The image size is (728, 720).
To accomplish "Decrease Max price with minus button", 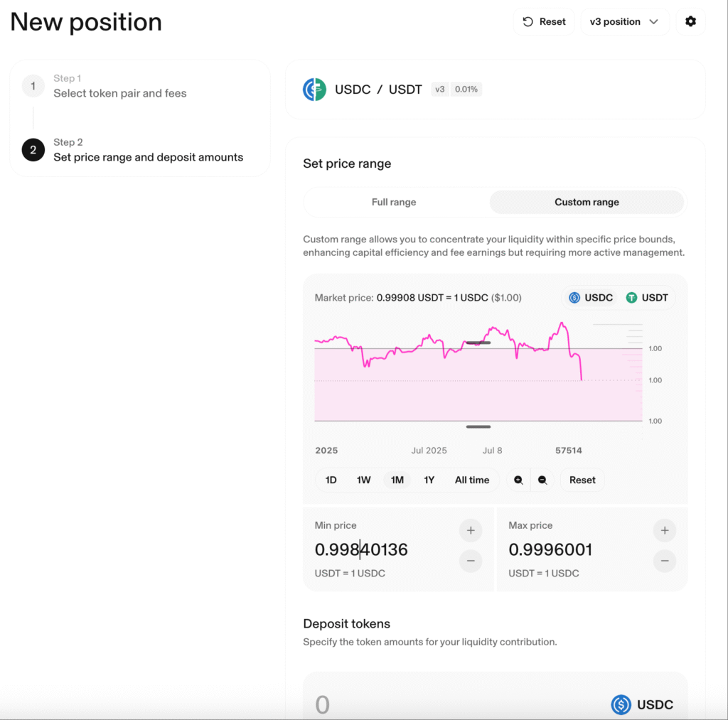I will point(665,561).
